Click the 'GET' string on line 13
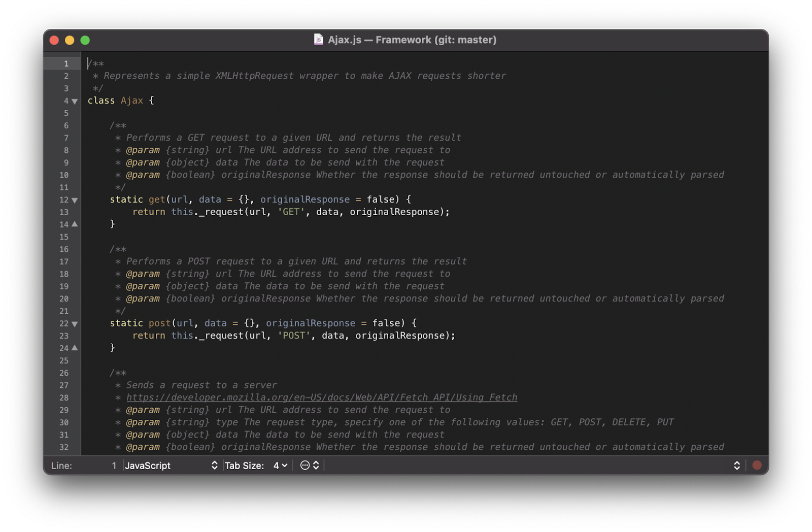The height and width of the screenshot is (532, 812). coord(291,212)
